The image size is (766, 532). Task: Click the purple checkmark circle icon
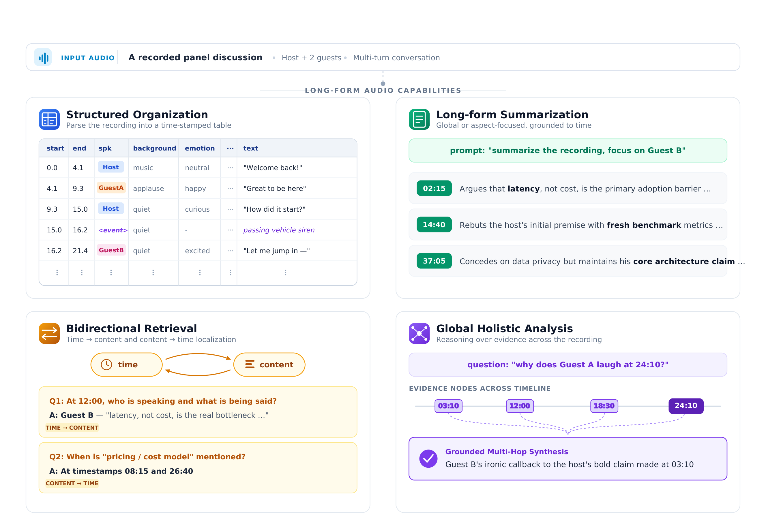tap(428, 459)
